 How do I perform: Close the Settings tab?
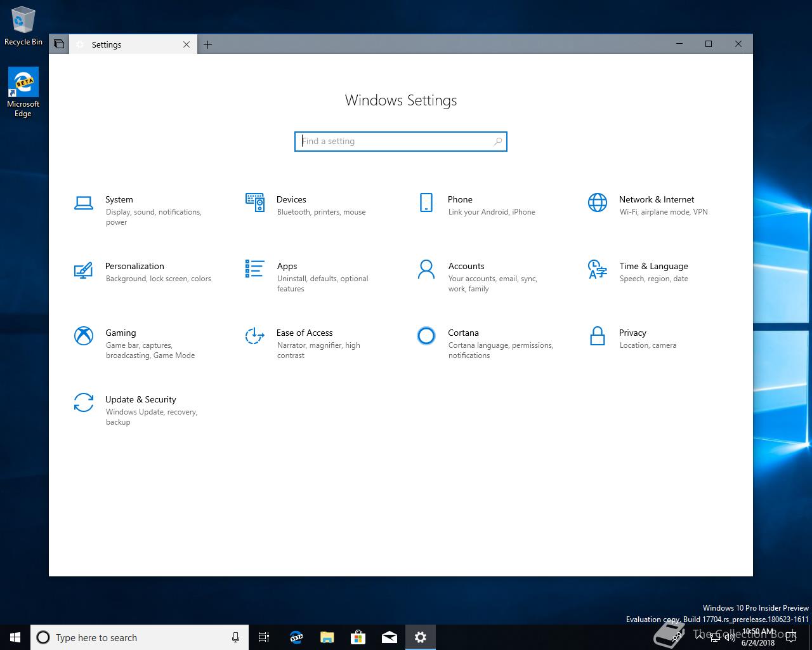tap(187, 44)
